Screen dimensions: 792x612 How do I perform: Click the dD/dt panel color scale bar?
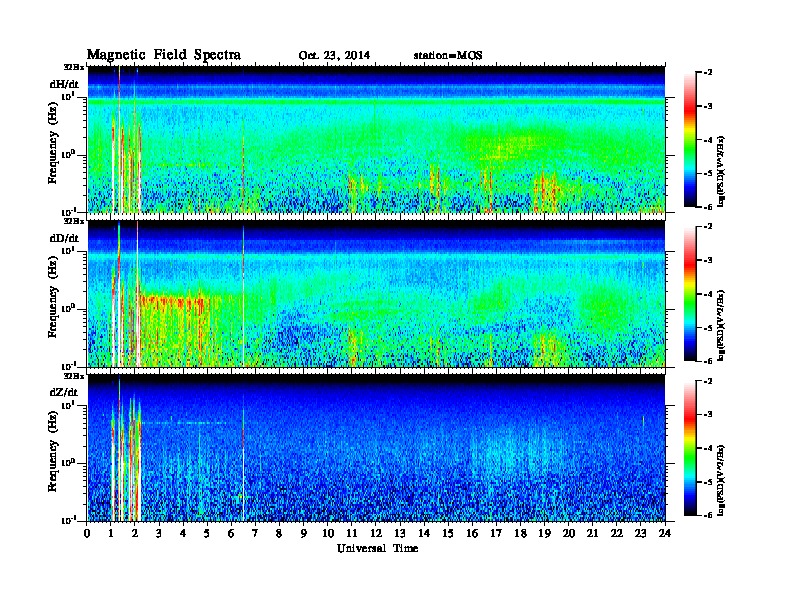pyautogui.click(x=690, y=293)
